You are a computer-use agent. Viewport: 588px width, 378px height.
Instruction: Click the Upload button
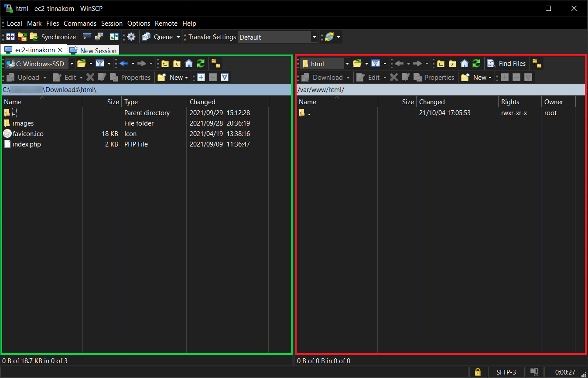pyautogui.click(x=23, y=78)
